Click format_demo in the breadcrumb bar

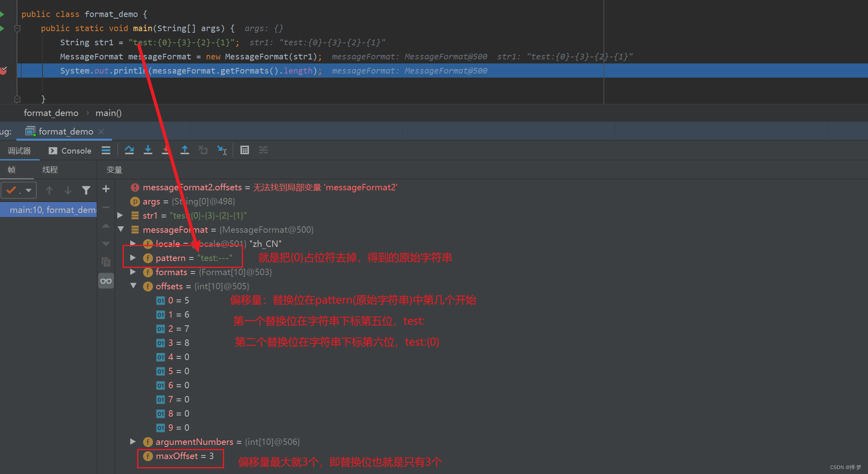(51, 113)
